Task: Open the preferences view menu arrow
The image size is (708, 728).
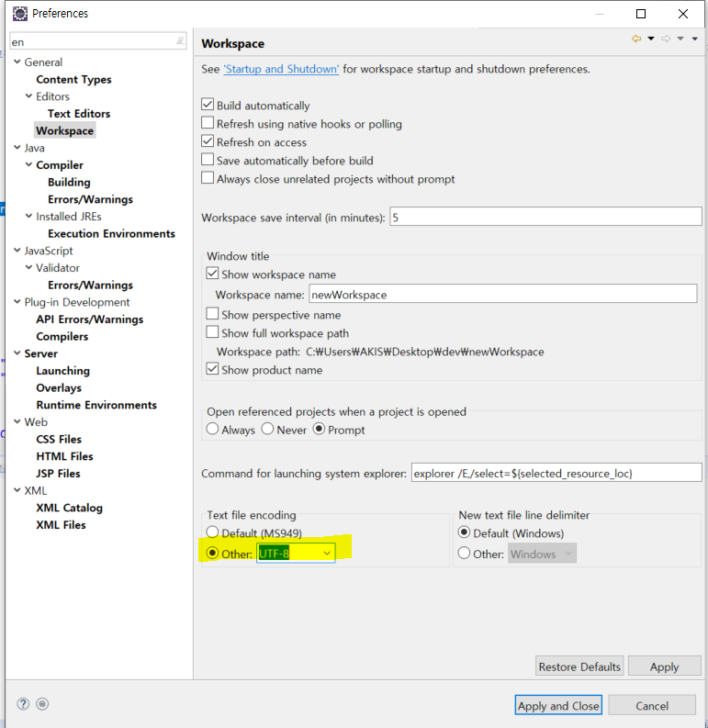Action: 694,39
